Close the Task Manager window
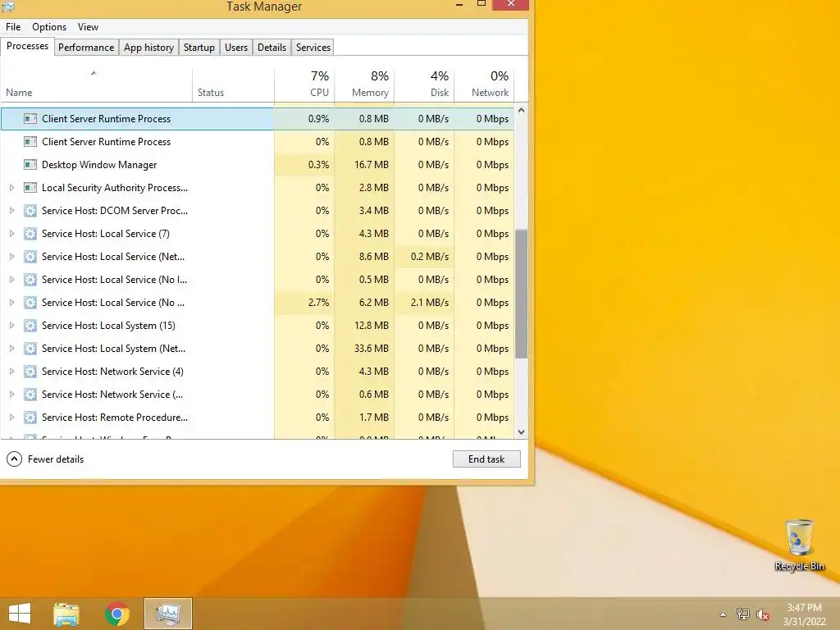 coord(510,4)
